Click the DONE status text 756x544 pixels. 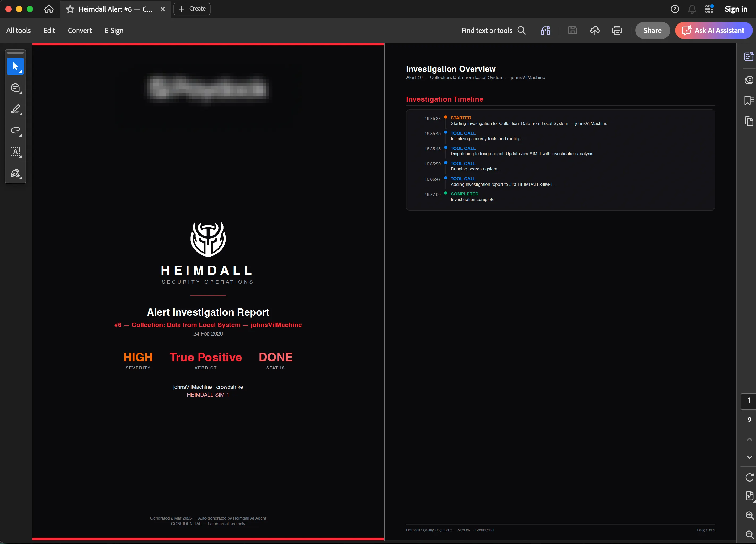click(x=276, y=357)
